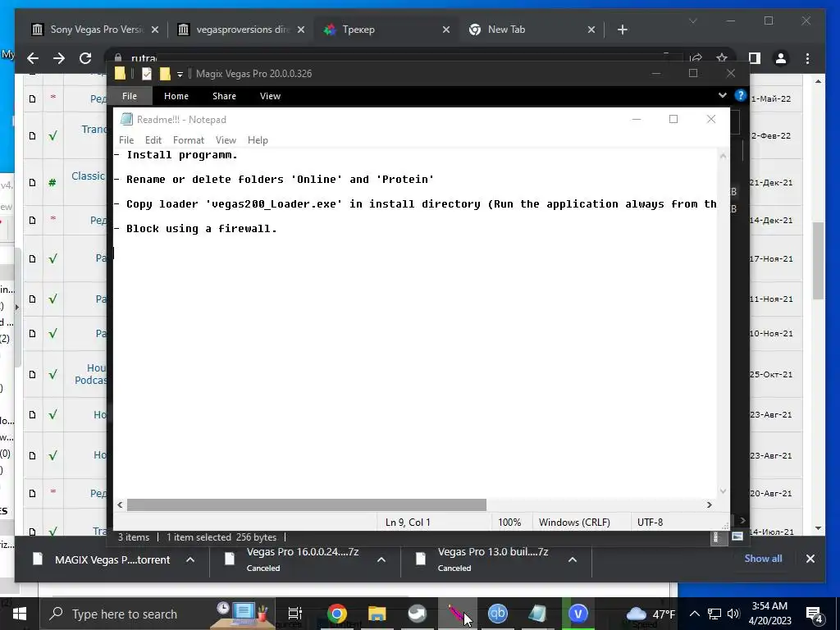Click the 'Install programm.' line in Notepad

pyautogui.click(x=176, y=155)
